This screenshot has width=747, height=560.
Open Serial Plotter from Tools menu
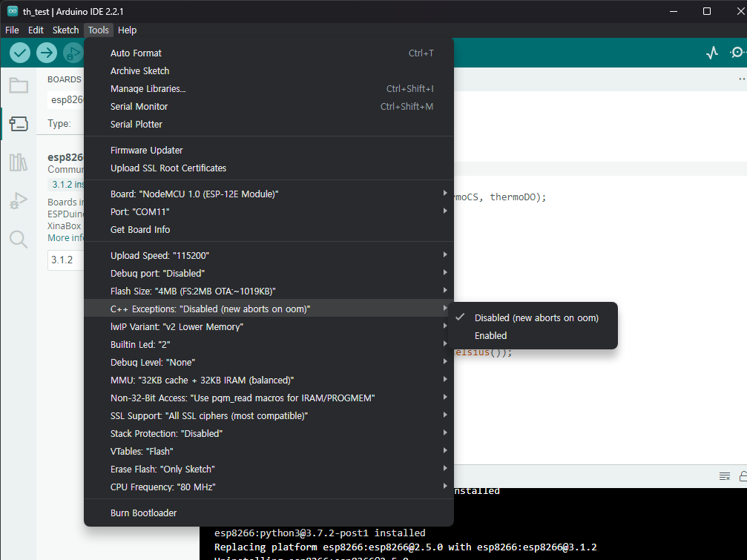click(269, 125)
